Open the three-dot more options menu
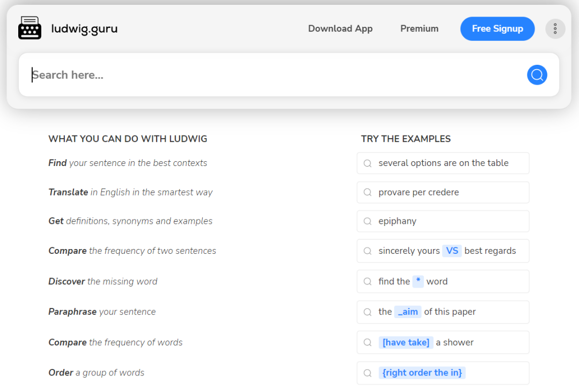579x392 pixels. click(x=555, y=28)
